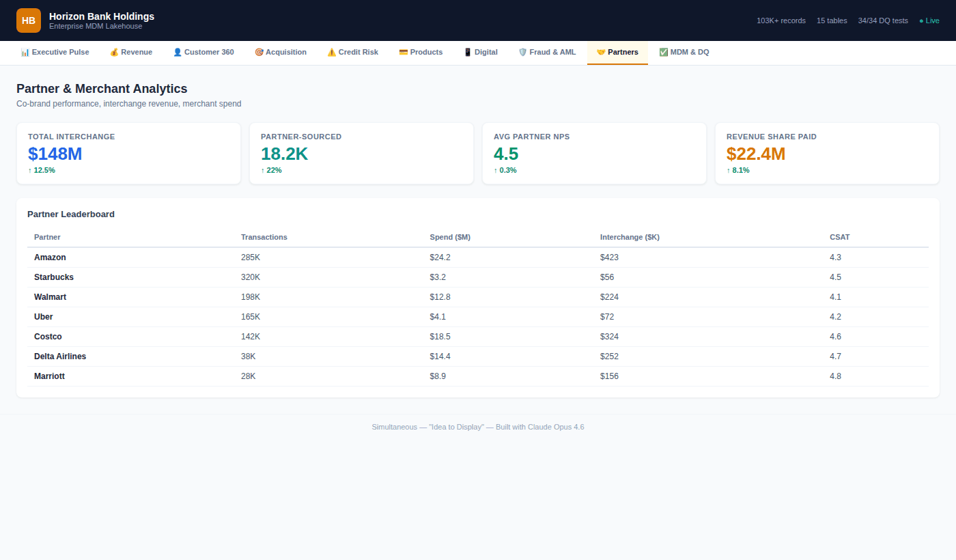956x560 pixels.
Task: Switch to the Revenue tab
Action: point(131,53)
